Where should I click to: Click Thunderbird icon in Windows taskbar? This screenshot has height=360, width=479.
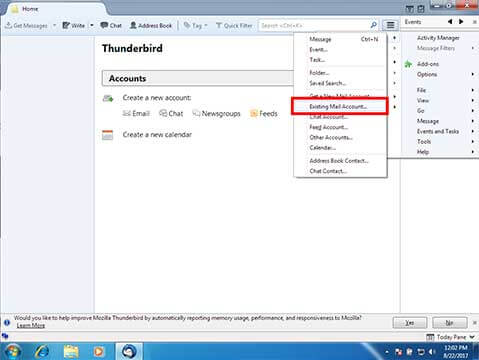(x=129, y=351)
